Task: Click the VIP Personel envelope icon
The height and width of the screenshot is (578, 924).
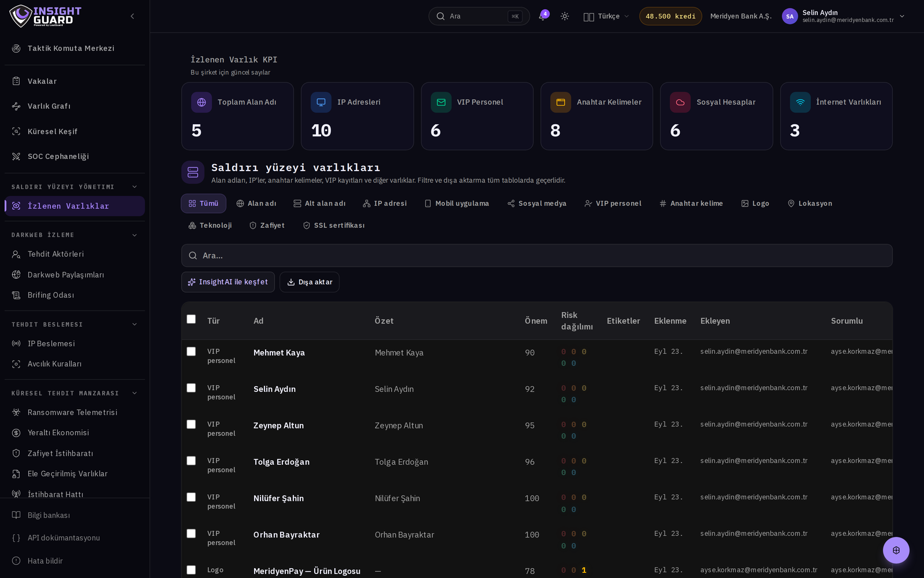Action: click(x=441, y=102)
